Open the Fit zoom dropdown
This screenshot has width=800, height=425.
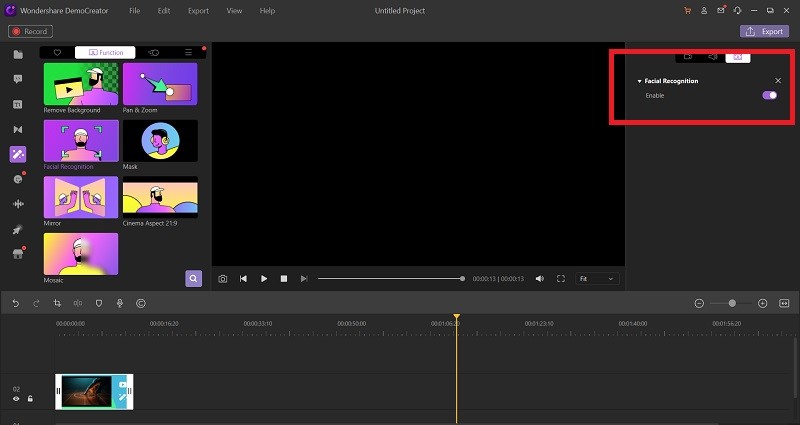pyautogui.click(x=597, y=279)
